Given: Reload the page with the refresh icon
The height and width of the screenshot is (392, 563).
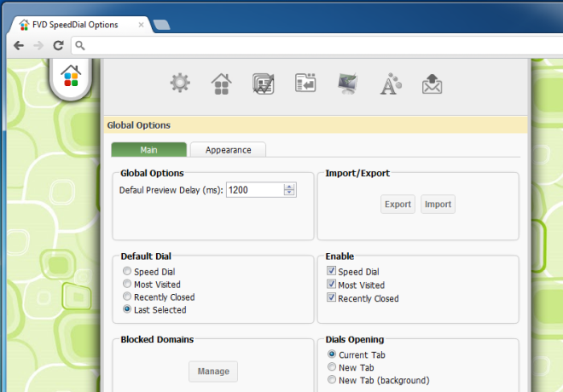Looking at the screenshot, I should point(58,45).
